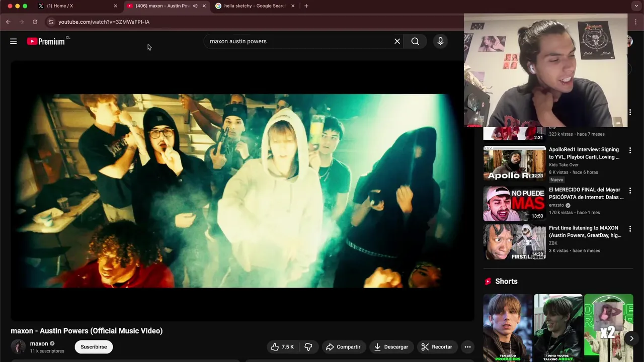
Task: Open maxon channel name link
Action: pyautogui.click(x=39, y=344)
